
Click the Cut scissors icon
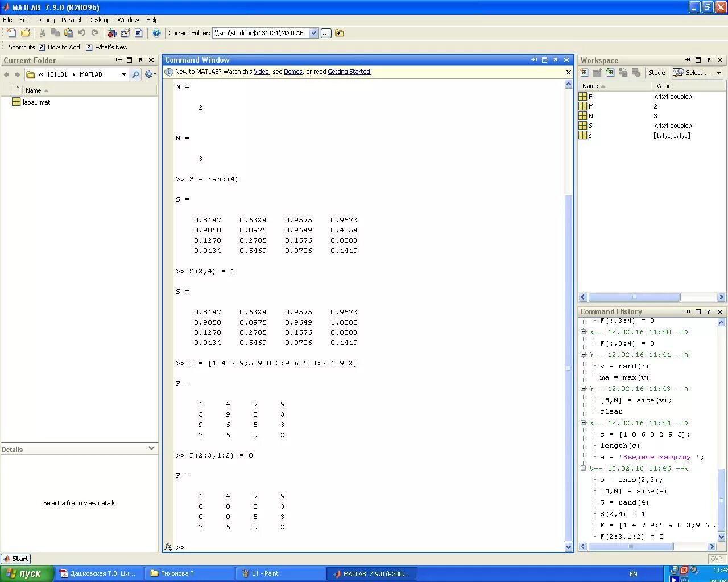[42, 33]
